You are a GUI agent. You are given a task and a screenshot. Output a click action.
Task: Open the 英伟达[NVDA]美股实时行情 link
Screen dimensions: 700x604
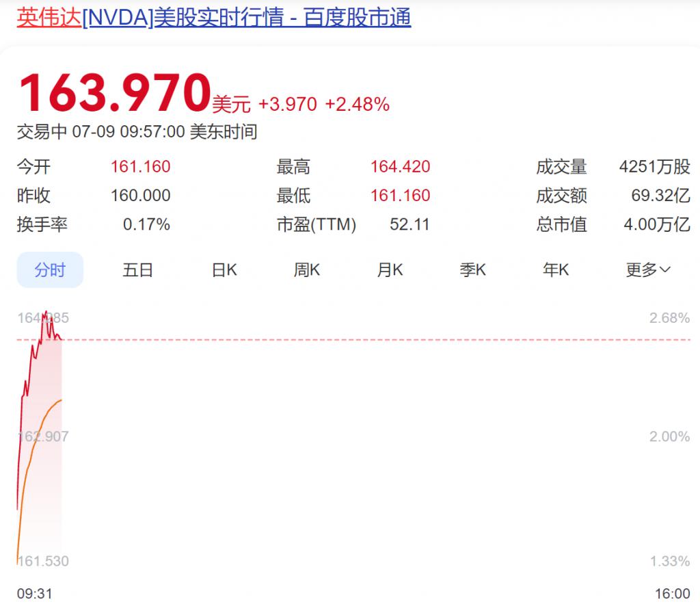pos(214,18)
